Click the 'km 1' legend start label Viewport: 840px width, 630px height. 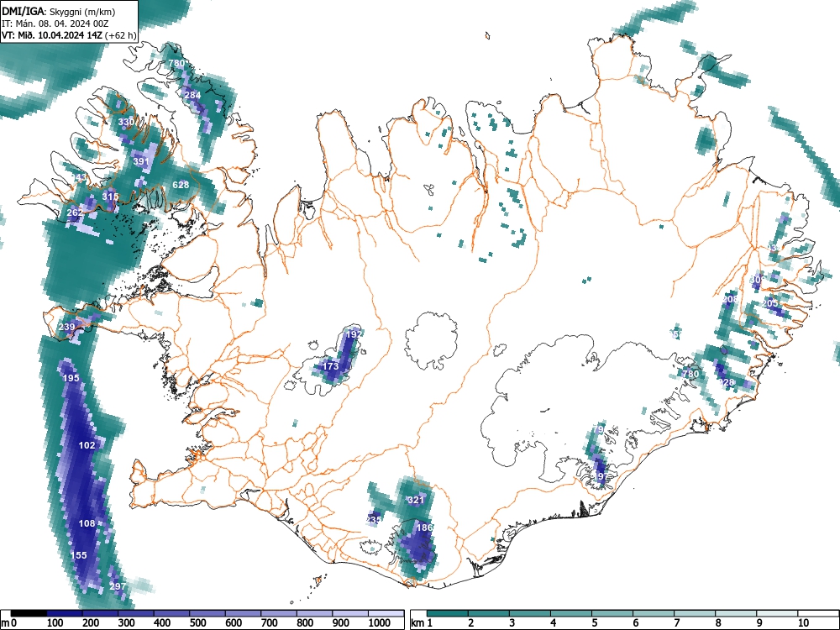422,623
